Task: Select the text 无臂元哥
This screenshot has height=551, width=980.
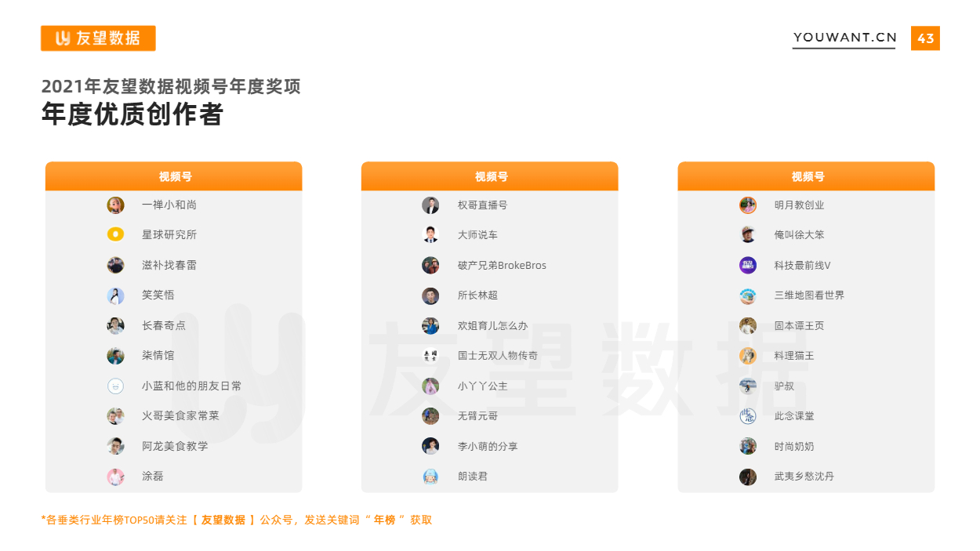Action: tap(477, 416)
